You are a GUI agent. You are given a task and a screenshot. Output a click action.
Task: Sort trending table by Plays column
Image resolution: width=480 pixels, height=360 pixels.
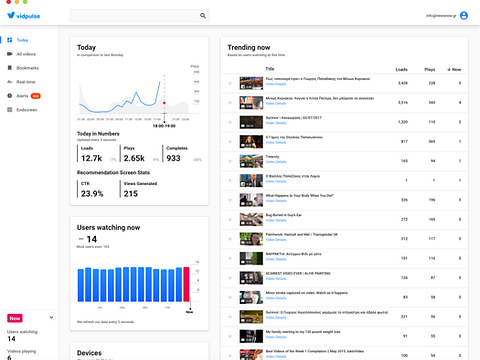tap(430, 69)
